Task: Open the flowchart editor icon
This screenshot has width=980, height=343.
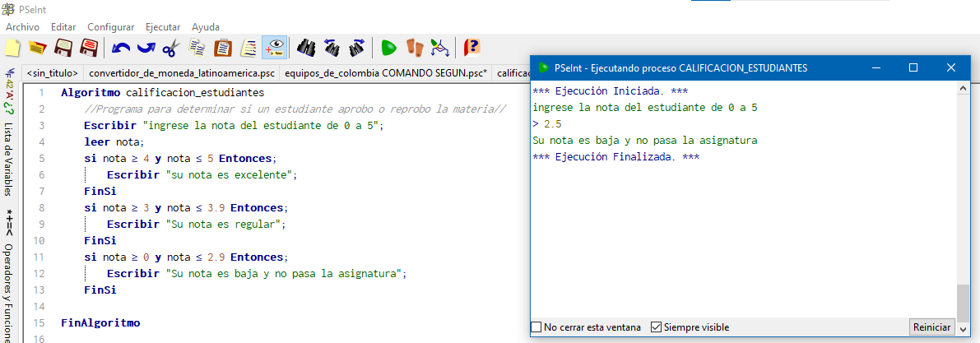Action: (440, 47)
